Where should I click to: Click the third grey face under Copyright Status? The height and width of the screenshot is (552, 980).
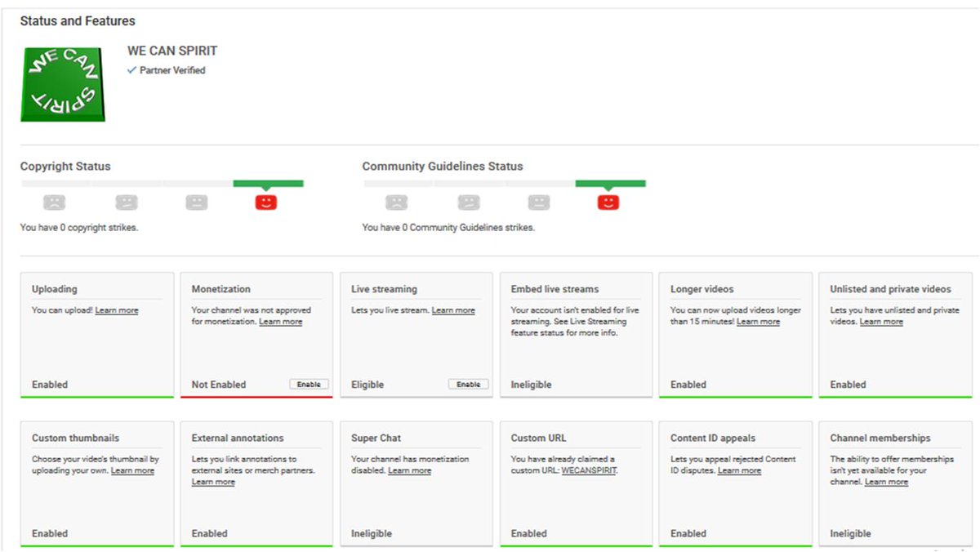pos(197,202)
